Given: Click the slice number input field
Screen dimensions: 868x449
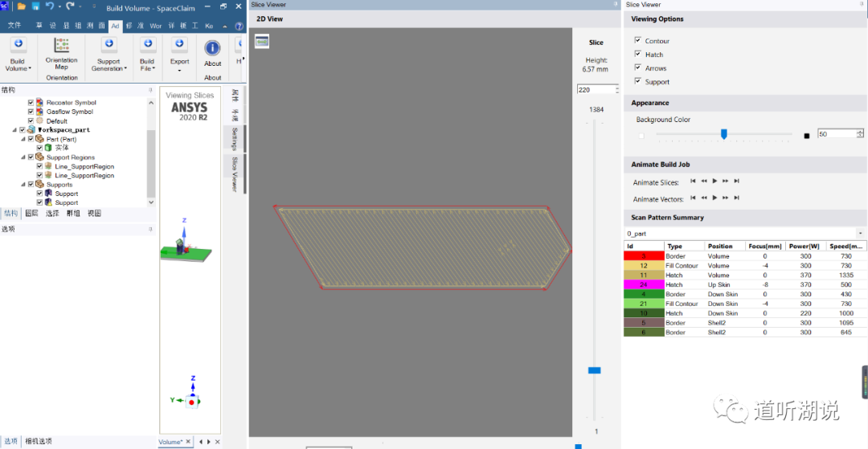Looking at the screenshot, I should (x=596, y=90).
